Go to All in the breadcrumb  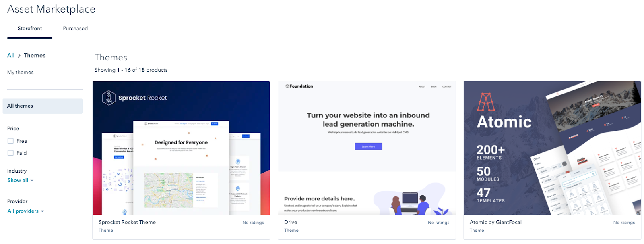point(11,56)
